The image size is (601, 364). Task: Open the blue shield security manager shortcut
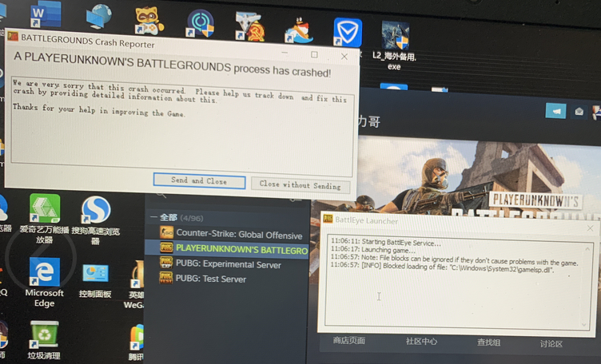pos(348,33)
